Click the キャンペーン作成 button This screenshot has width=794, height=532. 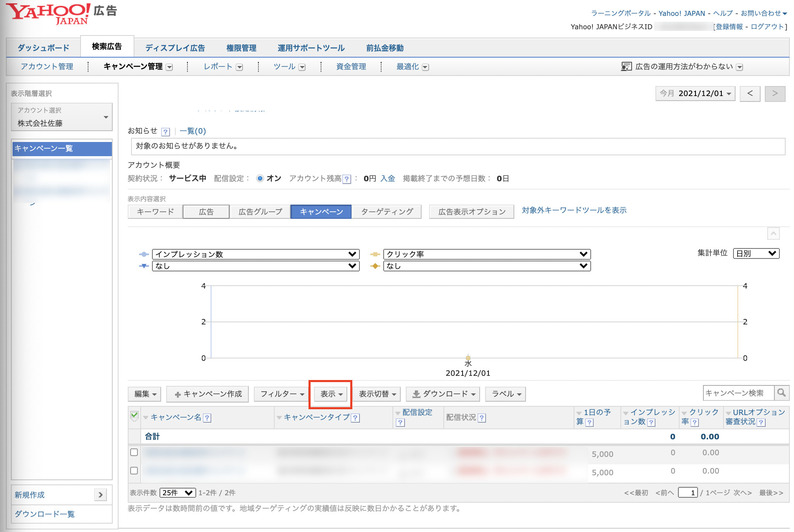208,394
